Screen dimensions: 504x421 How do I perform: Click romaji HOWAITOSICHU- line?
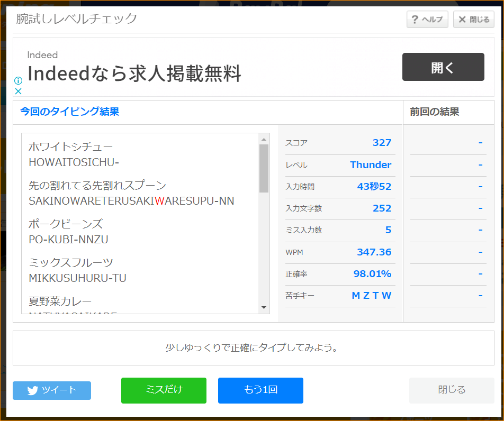coord(74,162)
